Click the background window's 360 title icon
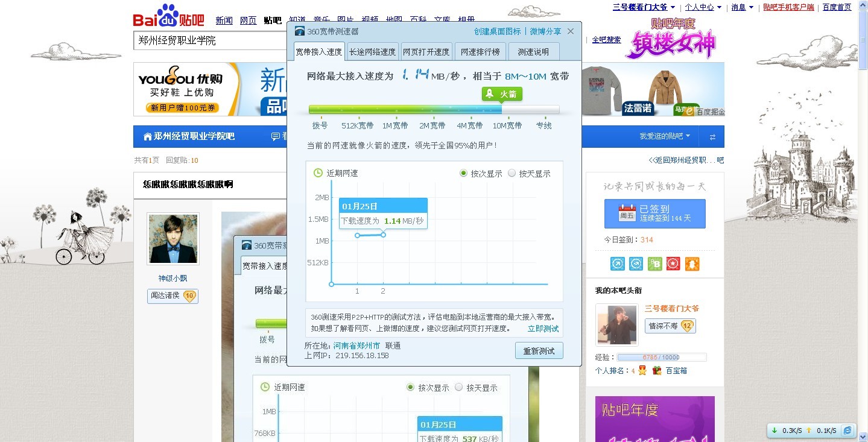 [x=247, y=245]
